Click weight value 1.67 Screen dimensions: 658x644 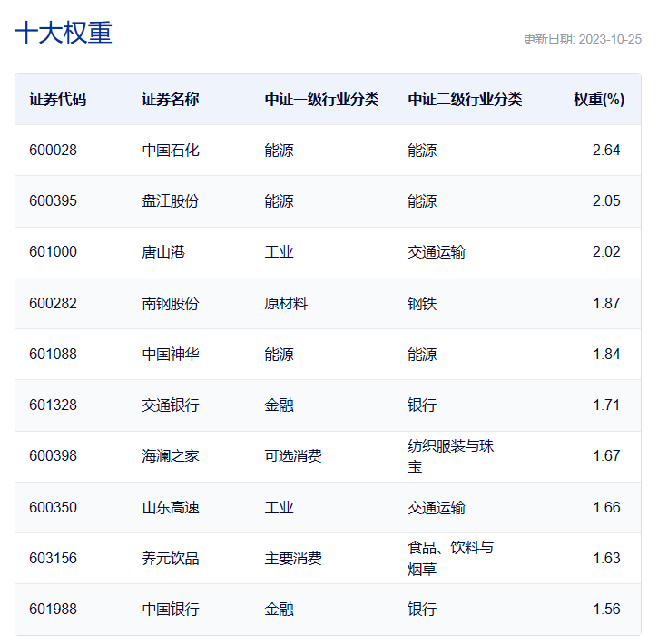click(606, 455)
